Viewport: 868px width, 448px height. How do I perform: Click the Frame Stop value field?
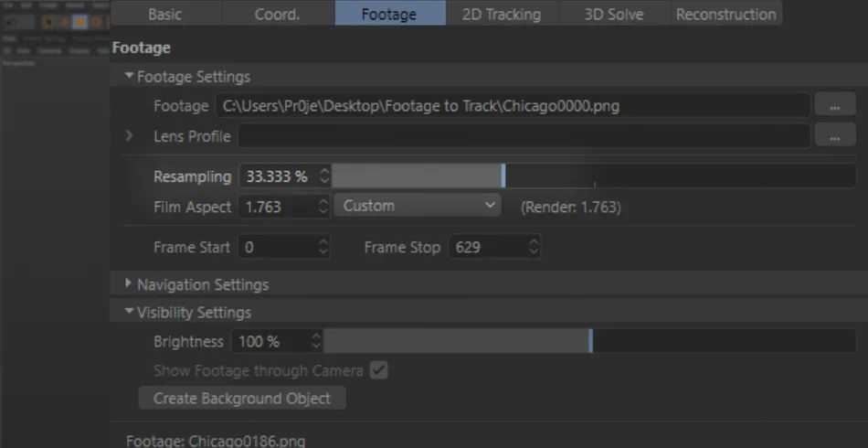(488, 247)
